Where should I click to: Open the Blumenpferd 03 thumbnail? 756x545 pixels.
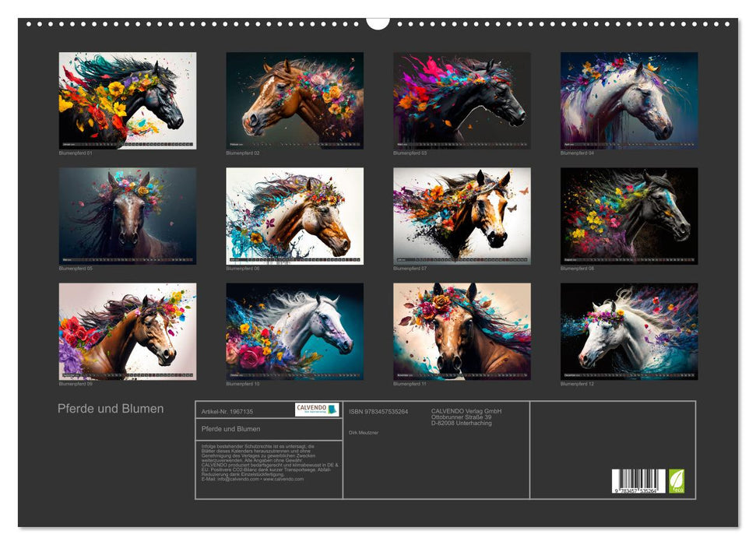pos(462,100)
